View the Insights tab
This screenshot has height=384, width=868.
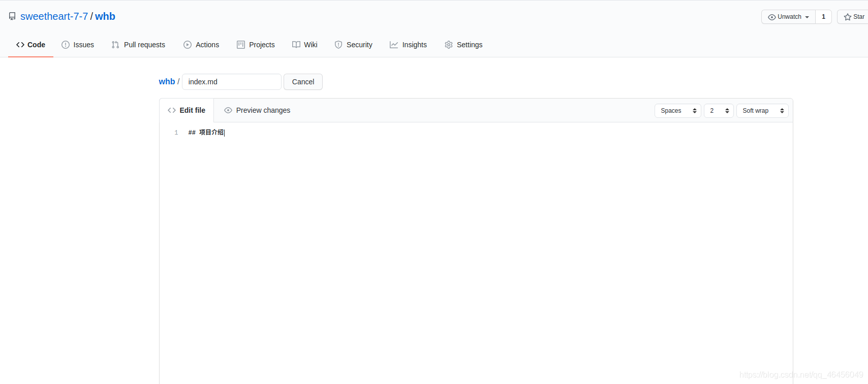tap(409, 45)
